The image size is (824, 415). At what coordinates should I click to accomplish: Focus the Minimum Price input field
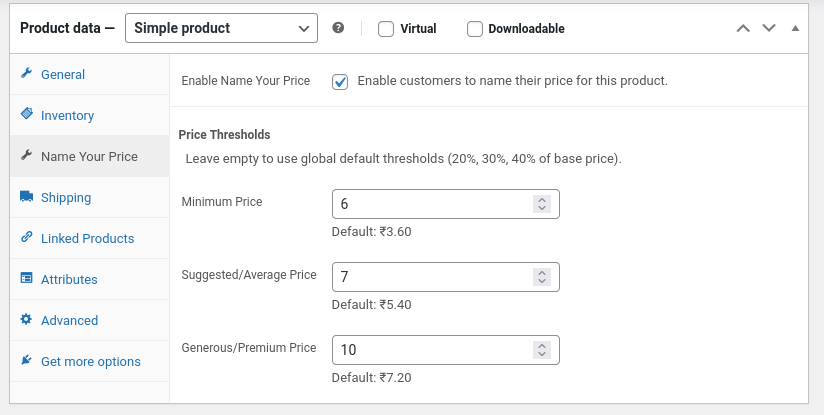coord(446,204)
